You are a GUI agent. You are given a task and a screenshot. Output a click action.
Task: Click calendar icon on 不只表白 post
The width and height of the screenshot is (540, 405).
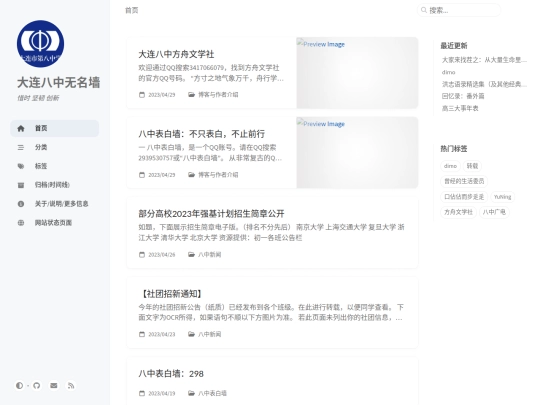tap(142, 175)
